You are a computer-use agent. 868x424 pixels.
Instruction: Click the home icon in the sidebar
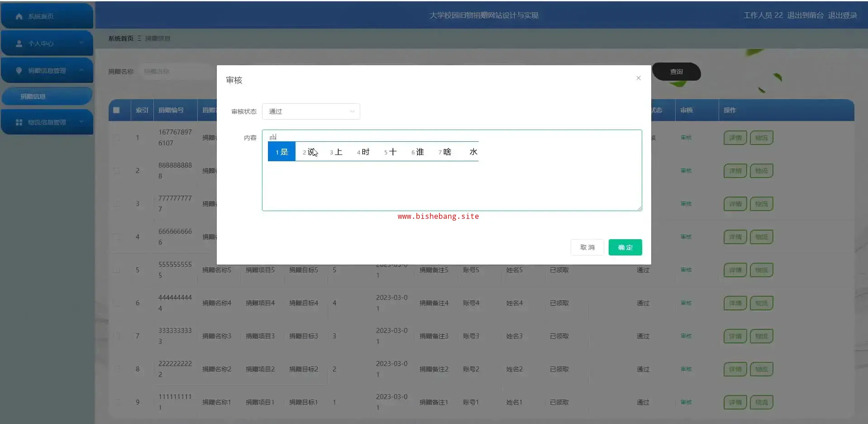pyautogui.click(x=19, y=16)
